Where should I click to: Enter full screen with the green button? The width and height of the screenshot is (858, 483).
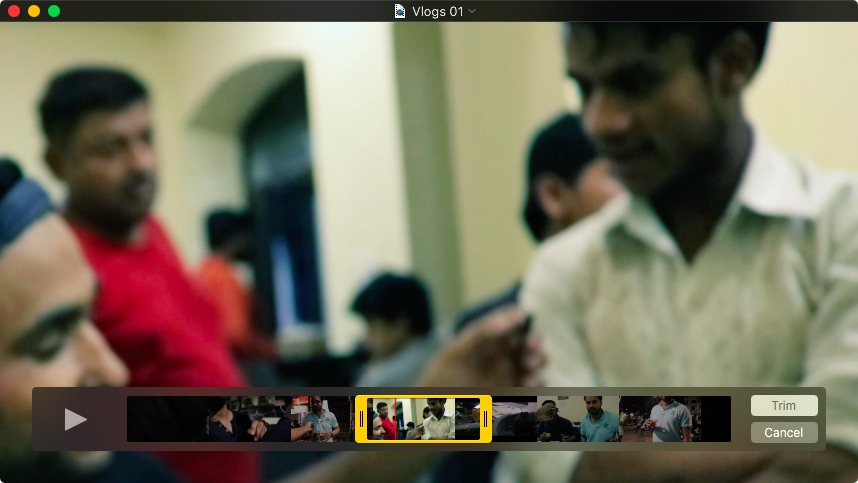click(x=54, y=11)
